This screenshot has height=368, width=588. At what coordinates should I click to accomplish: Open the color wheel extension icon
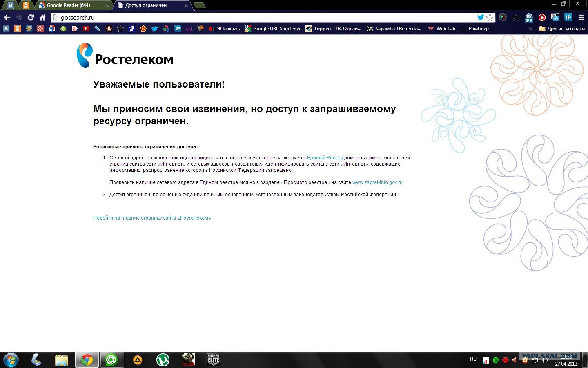tap(503, 18)
